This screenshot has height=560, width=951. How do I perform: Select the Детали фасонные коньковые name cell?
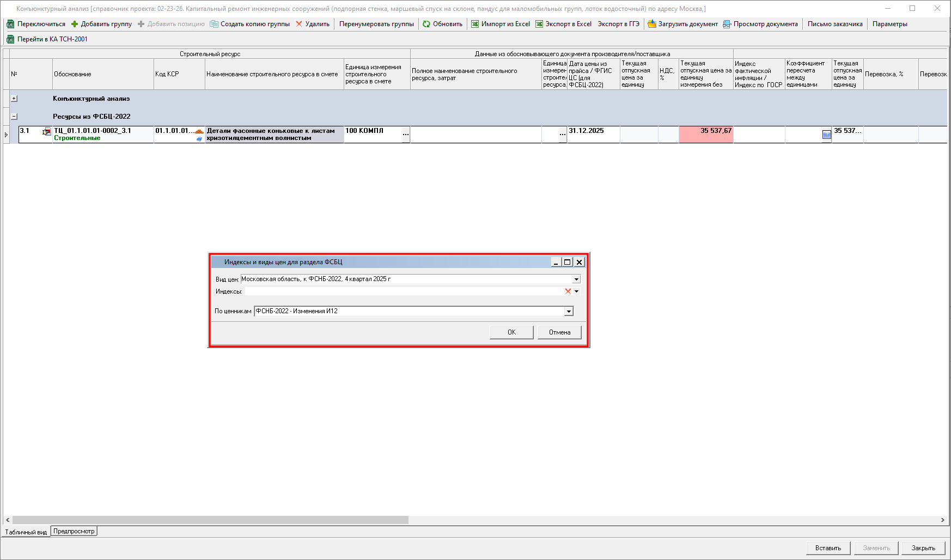coord(275,135)
